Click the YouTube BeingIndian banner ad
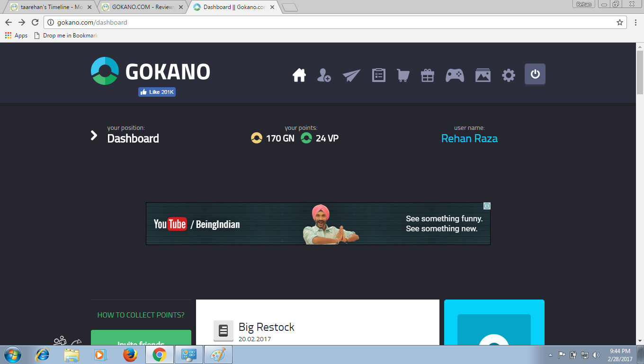 point(318,224)
